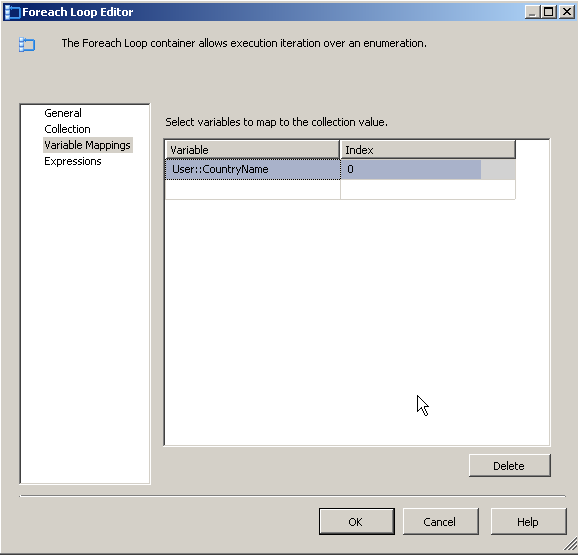The image size is (578, 557).
Task: Delete the selected variable mapping
Action: coord(510,466)
